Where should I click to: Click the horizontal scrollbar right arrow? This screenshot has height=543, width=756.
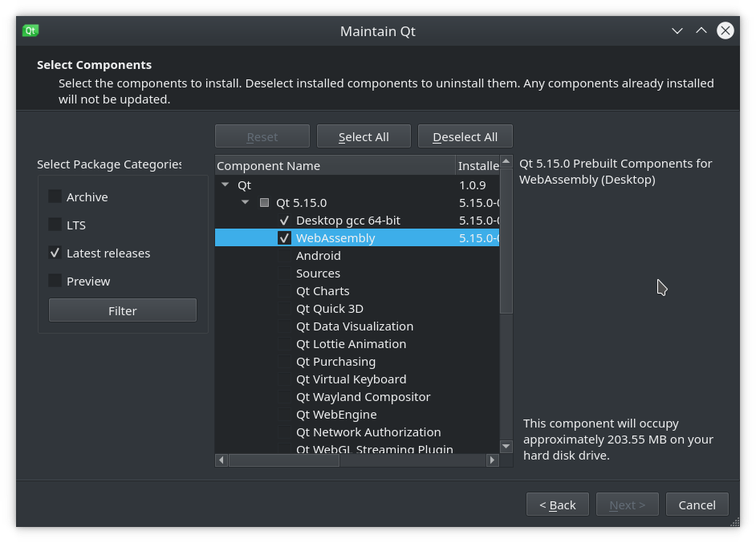pyautogui.click(x=492, y=460)
